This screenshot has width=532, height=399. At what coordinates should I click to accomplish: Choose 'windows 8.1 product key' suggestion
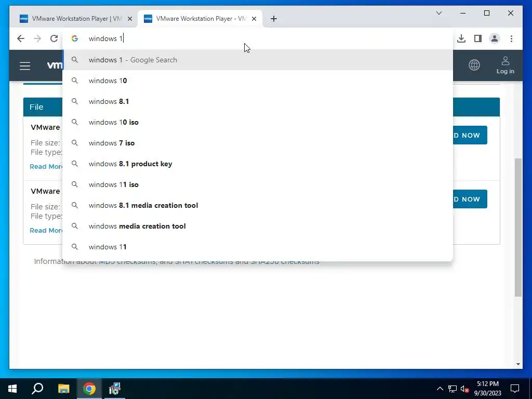click(258, 164)
